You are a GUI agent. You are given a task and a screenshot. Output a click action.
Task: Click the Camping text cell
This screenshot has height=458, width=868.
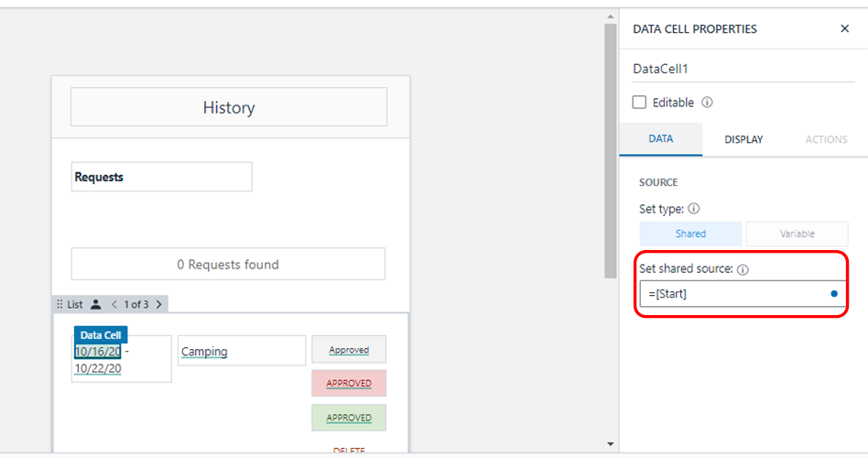[241, 351]
